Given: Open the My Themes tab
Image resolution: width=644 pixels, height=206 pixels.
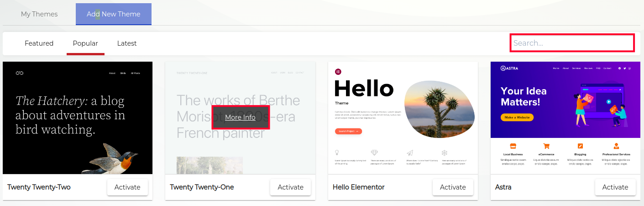Looking at the screenshot, I should (x=39, y=14).
